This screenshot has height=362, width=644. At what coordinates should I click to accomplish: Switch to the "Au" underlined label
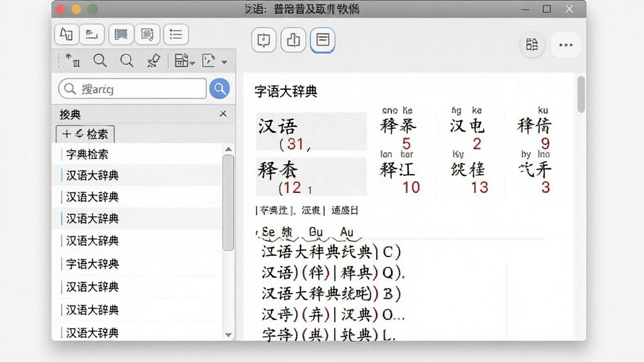click(347, 233)
